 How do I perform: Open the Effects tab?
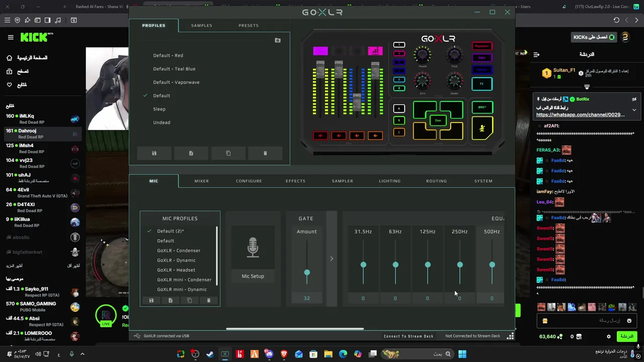coord(296,181)
